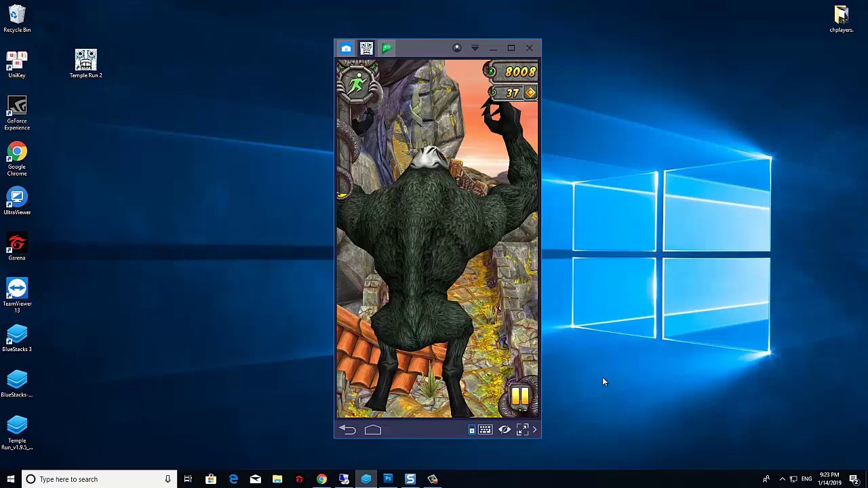Viewport: 868px width, 488px height.
Task: Launch Edge from the taskbar
Action: pyautogui.click(x=233, y=479)
